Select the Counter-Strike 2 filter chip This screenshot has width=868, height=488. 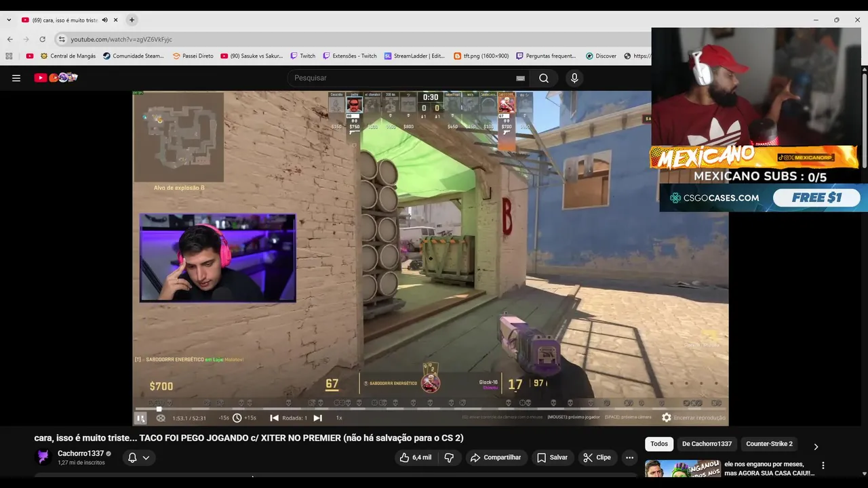point(769,444)
